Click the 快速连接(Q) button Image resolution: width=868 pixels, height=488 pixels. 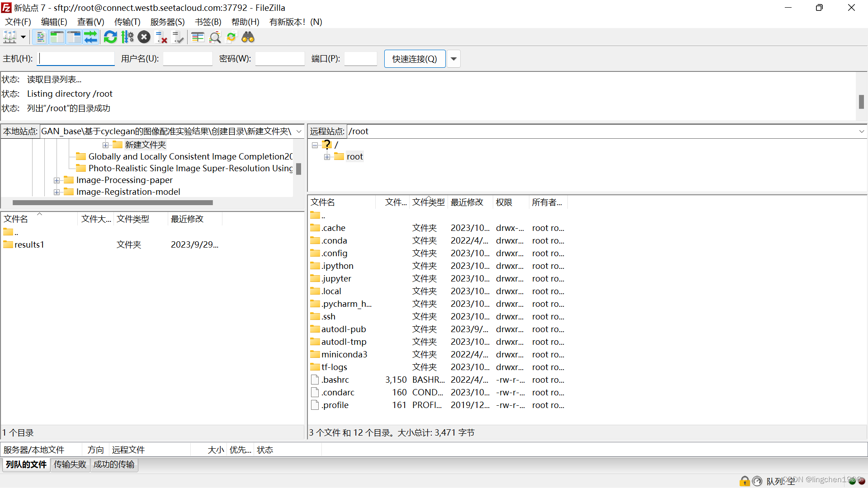click(x=414, y=59)
